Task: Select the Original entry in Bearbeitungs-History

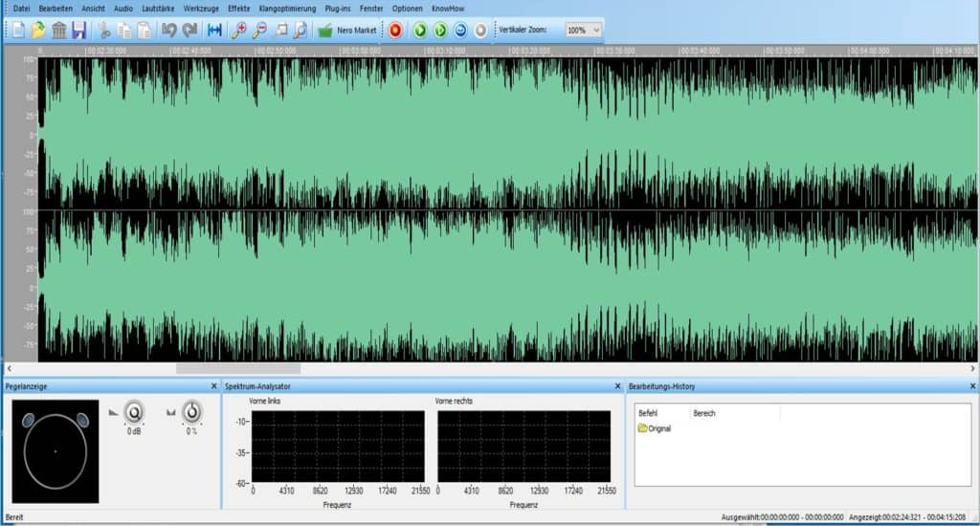Action: (x=658, y=428)
